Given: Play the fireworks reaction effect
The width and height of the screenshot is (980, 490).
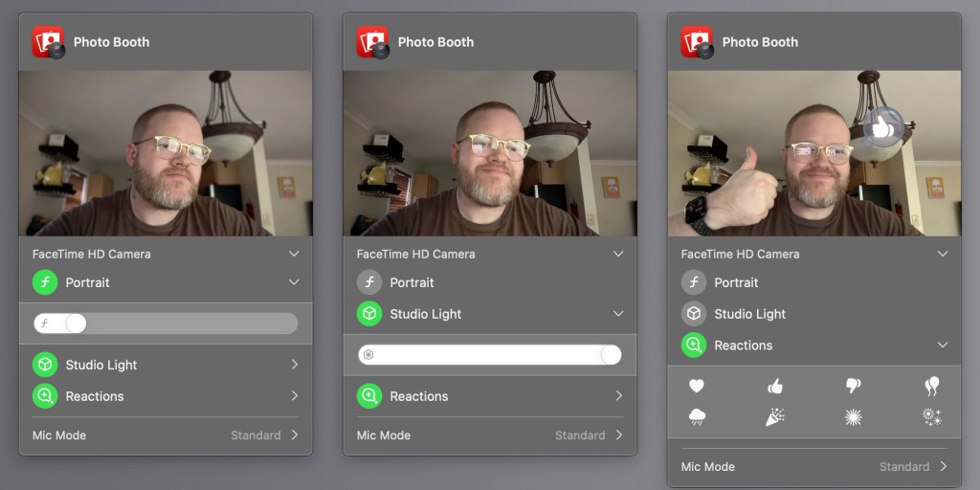Looking at the screenshot, I should (x=931, y=417).
